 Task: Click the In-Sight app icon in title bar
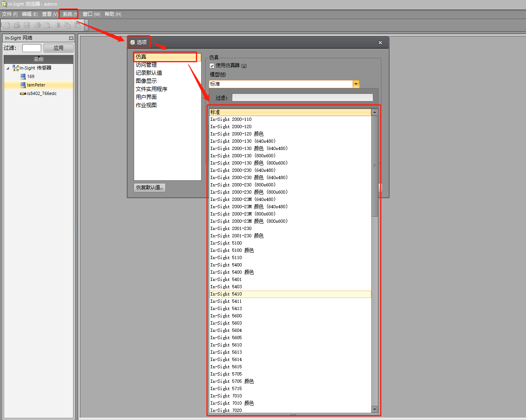[x=4, y=4]
